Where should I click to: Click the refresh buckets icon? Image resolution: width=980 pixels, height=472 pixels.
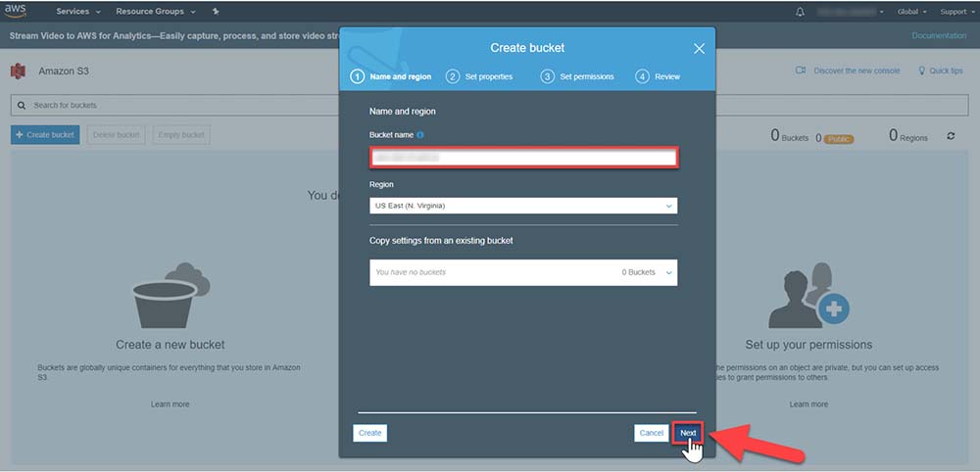(x=951, y=136)
